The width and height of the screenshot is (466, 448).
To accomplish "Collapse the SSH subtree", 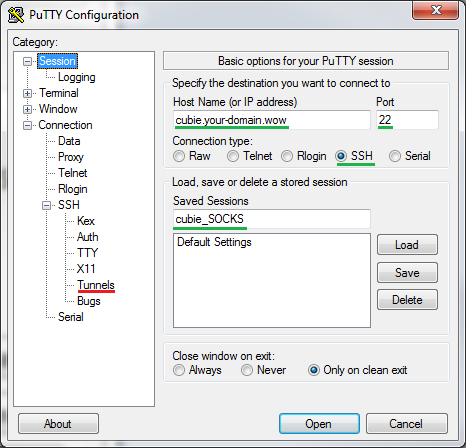I will pyautogui.click(x=47, y=205).
